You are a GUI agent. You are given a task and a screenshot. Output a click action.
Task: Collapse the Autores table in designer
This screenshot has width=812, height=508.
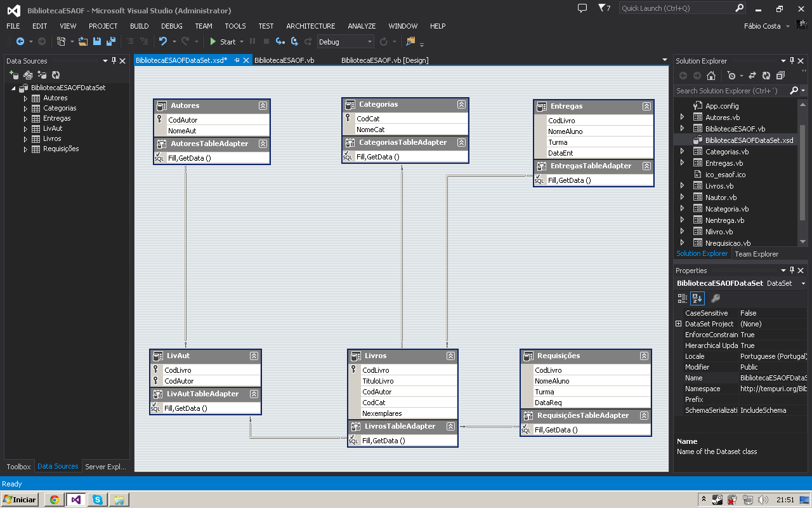(263, 106)
